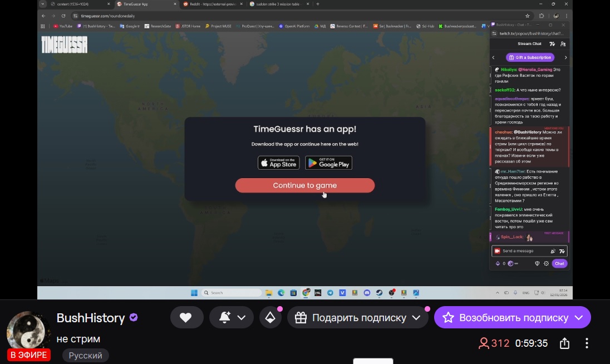Expand the Подарить подписку dropdown chevron

pyautogui.click(x=416, y=317)
